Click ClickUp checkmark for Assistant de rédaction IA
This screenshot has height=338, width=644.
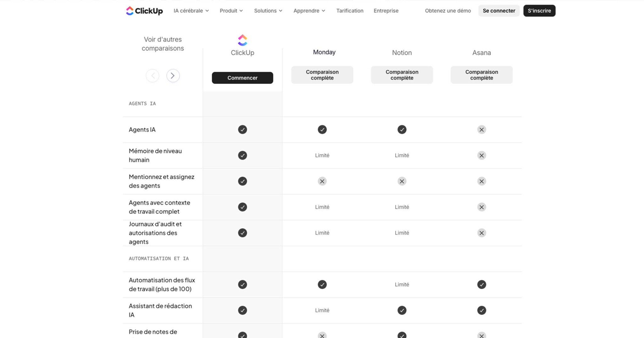tap(242, 310)
